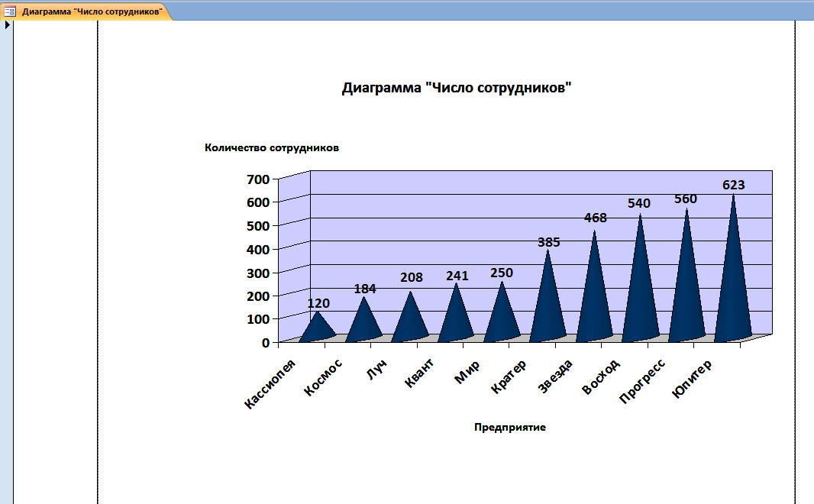Viewport: 814px width, 504px height.
Task: Click the value axis label 400
Action: [x=258, y=250]
